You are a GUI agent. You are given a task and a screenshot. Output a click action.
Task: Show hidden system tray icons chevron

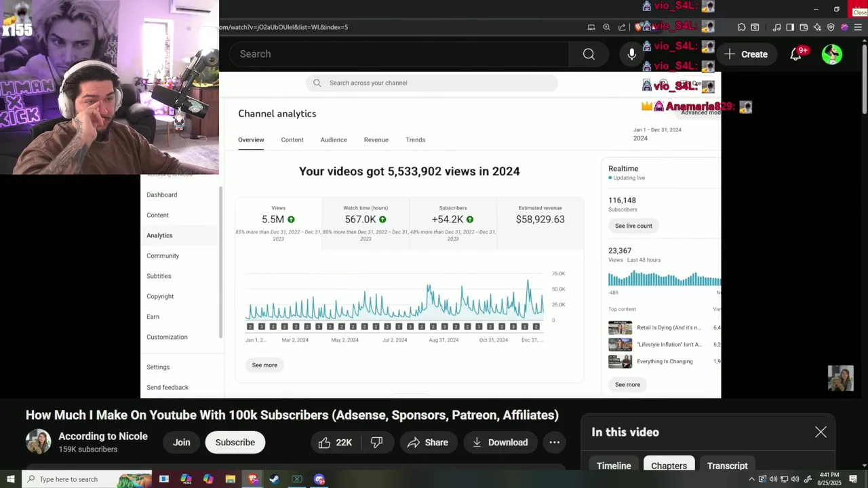pyautogui.click(x=751, y=479)
